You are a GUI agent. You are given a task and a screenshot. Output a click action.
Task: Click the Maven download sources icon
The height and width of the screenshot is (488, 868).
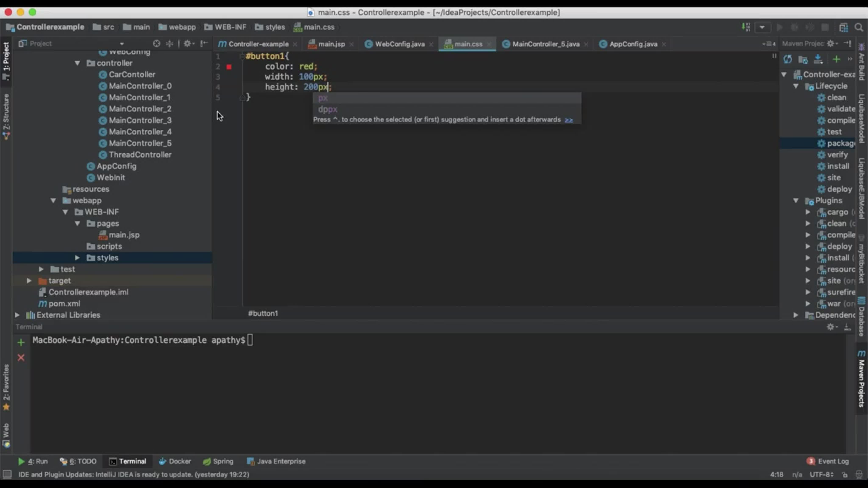point(818,60)
